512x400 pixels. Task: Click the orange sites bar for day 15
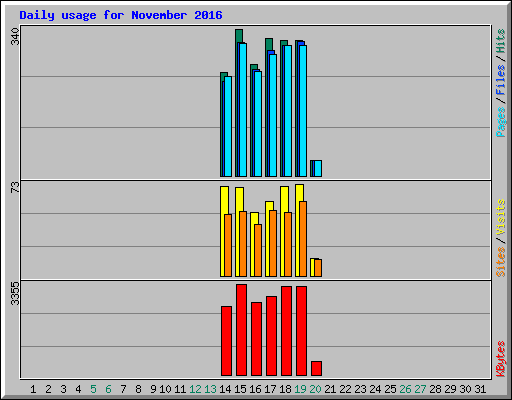coord(243,244)
